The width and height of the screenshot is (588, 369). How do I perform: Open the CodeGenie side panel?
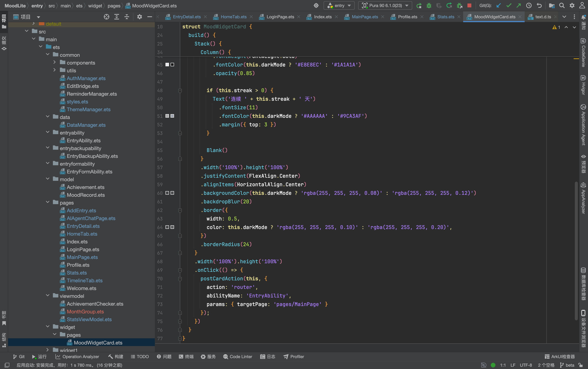[583, 52]
